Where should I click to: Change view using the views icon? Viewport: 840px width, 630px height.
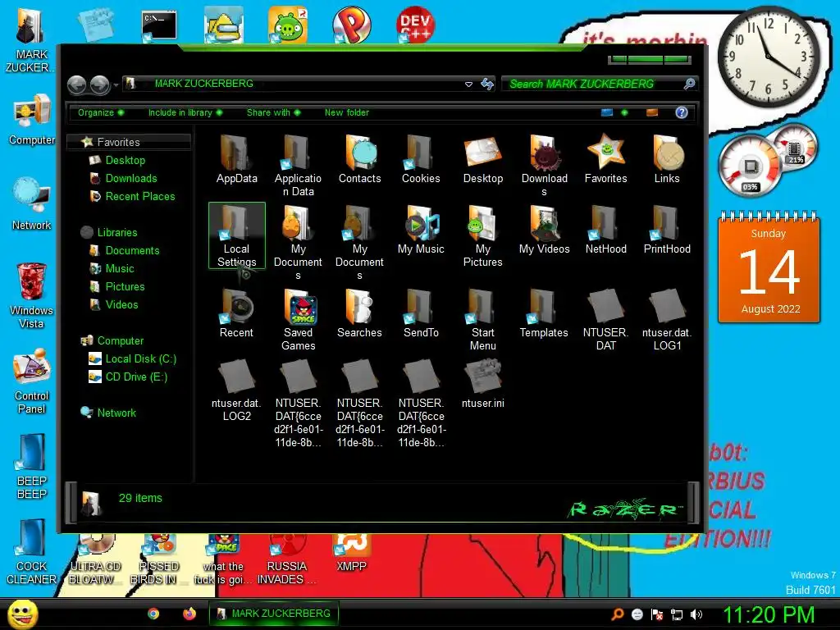tap(607, 112)
